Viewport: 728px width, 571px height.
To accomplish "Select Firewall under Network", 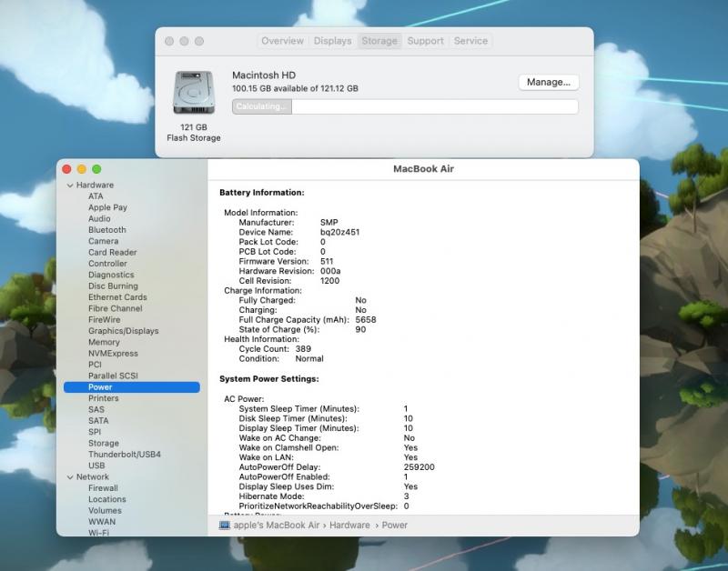I will [x=103, y=488].
